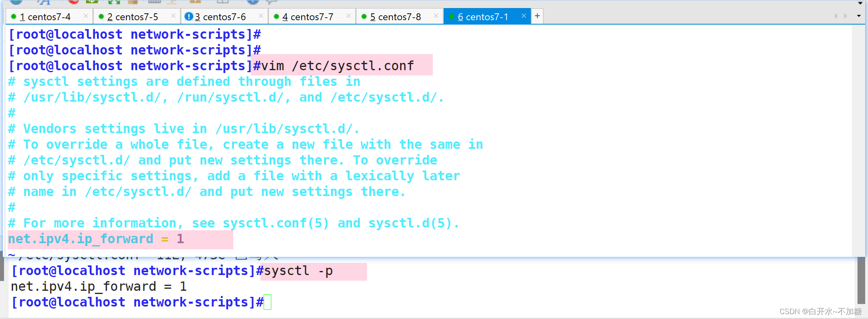Screen dimensions: 868x319
Task: Click comment line 'Vendors settings live in /usr/lib/sysctl.d/.'
Action: pyautogui.click(x=184, y=129)
